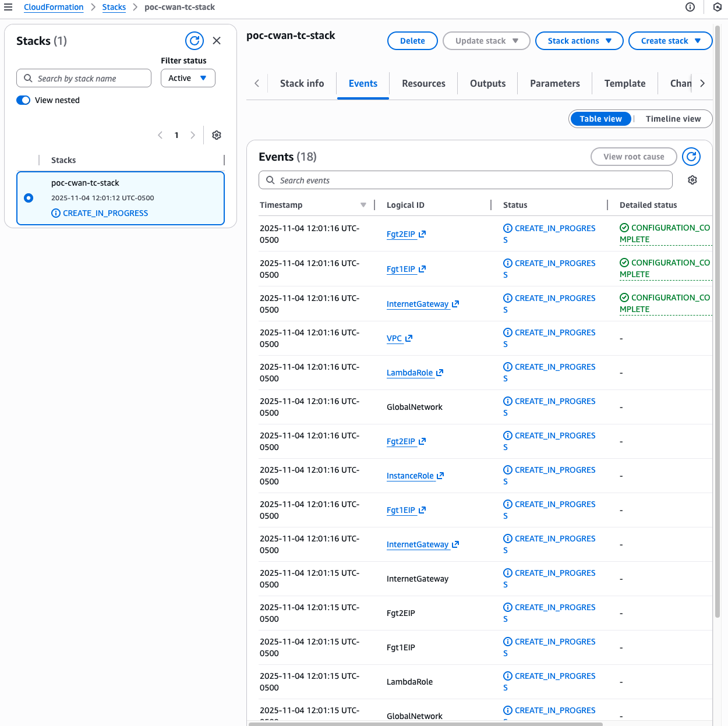Expand the Stack actions menu
The width and height of the screenshot is (728, 726).
tap(579, 41)
